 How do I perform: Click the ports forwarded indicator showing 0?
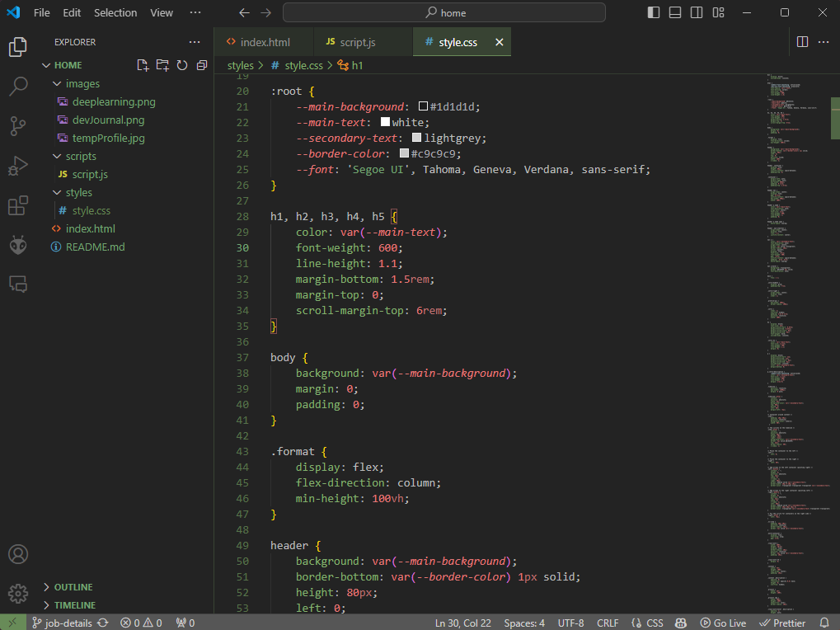tap(185, 623)
